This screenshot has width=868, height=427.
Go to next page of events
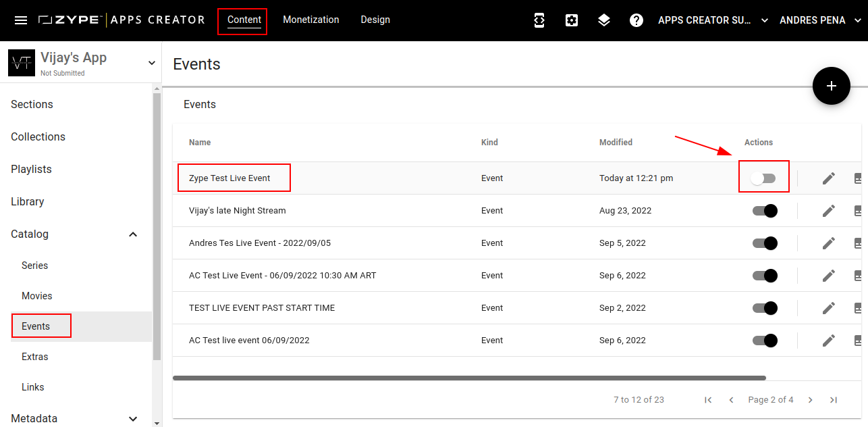[811, 400]
